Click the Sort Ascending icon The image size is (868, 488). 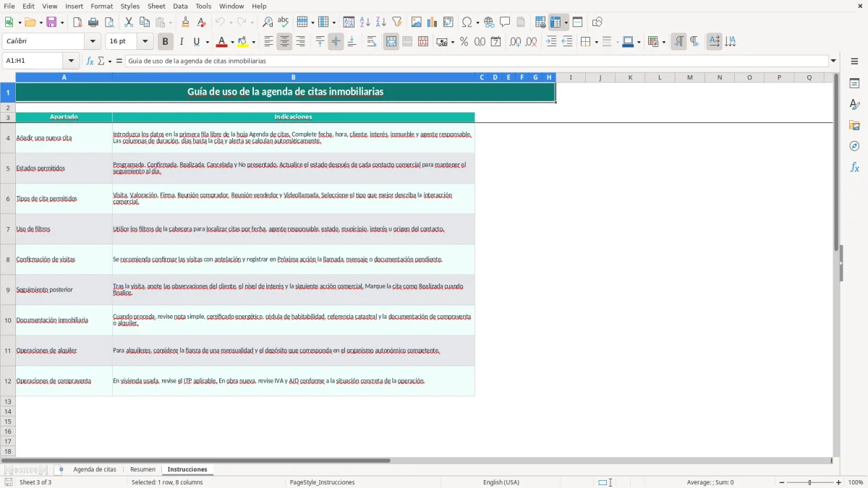[365, 22]
